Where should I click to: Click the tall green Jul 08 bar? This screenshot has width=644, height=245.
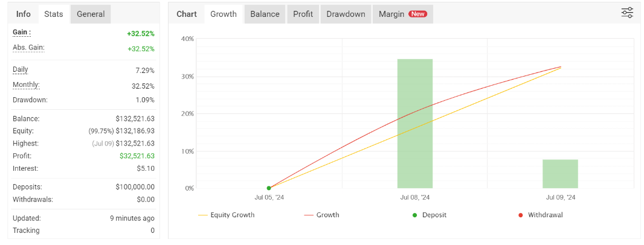(415, 124)
